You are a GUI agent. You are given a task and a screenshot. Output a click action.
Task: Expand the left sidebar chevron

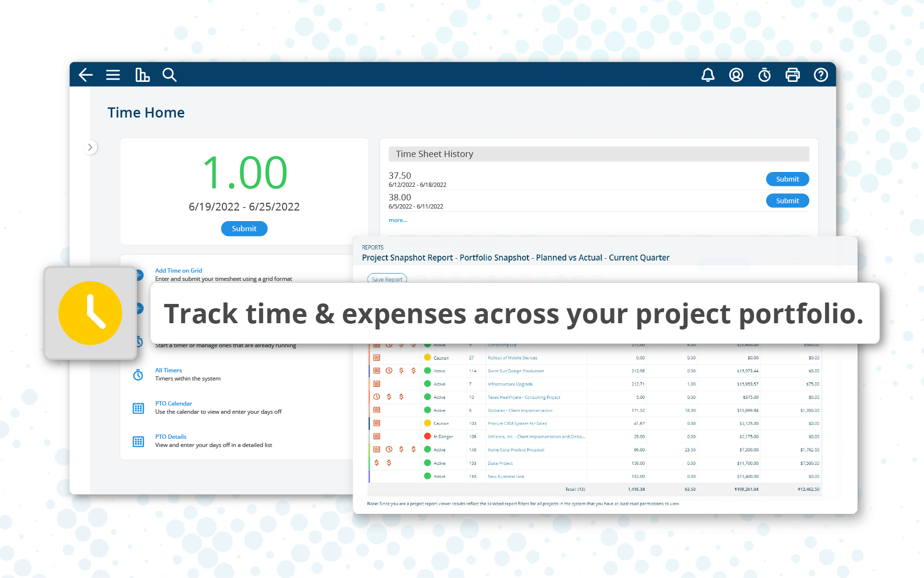click(x=90, y=147)
